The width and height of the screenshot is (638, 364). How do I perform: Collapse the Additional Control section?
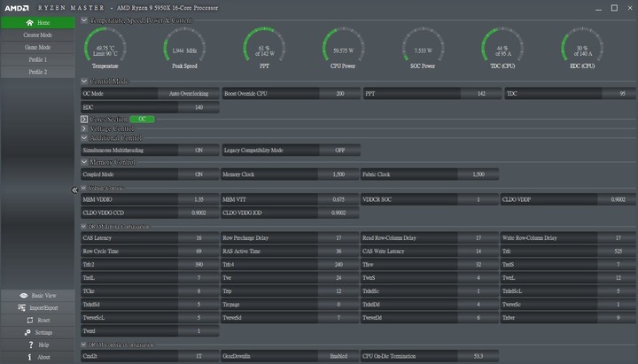click(x=84, y=138)
